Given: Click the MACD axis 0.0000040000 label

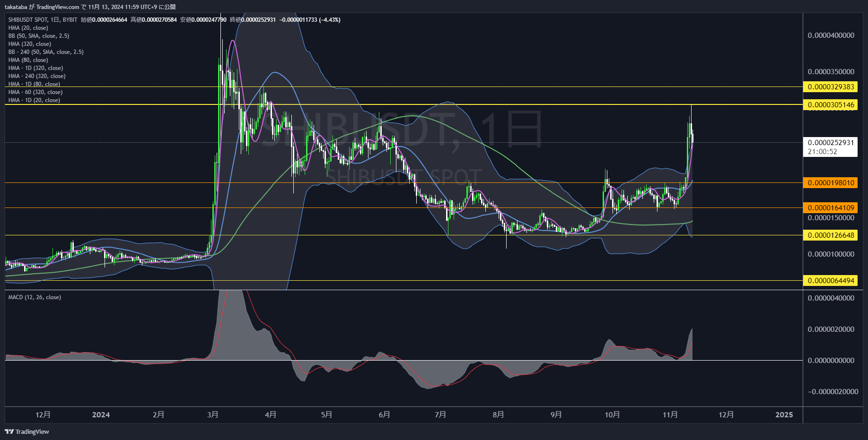Looking at the screenshot, I should tap(831, 298).
